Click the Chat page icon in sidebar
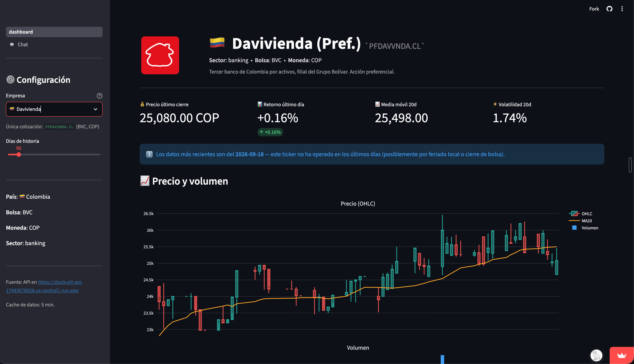 point(12,45)
